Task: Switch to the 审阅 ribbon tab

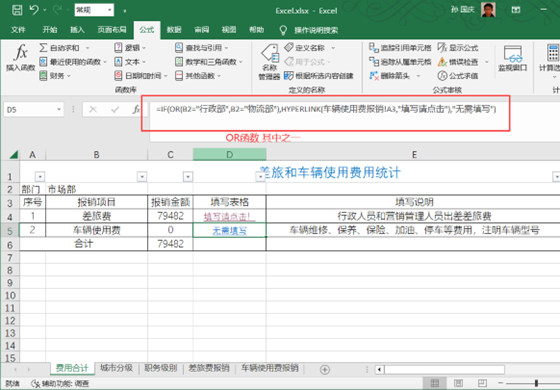Action: click(201, 30)
